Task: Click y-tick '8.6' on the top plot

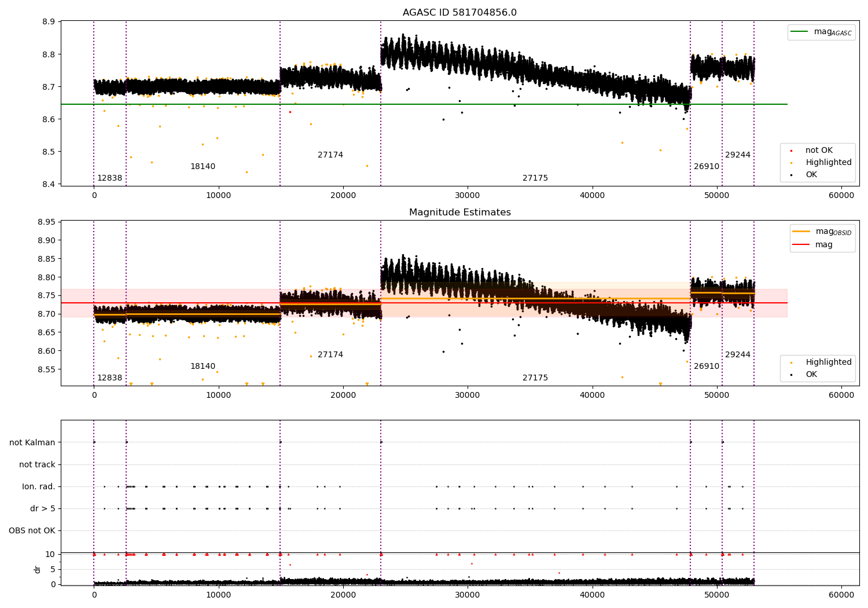Action: pyautogui.click(x=49, y=119)
